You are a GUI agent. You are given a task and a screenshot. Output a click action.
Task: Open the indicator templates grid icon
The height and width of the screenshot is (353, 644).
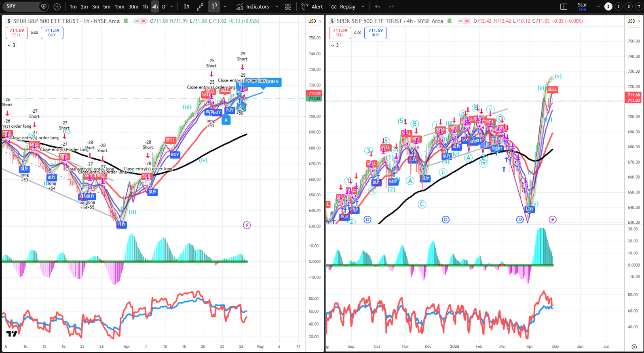point(288,6)
